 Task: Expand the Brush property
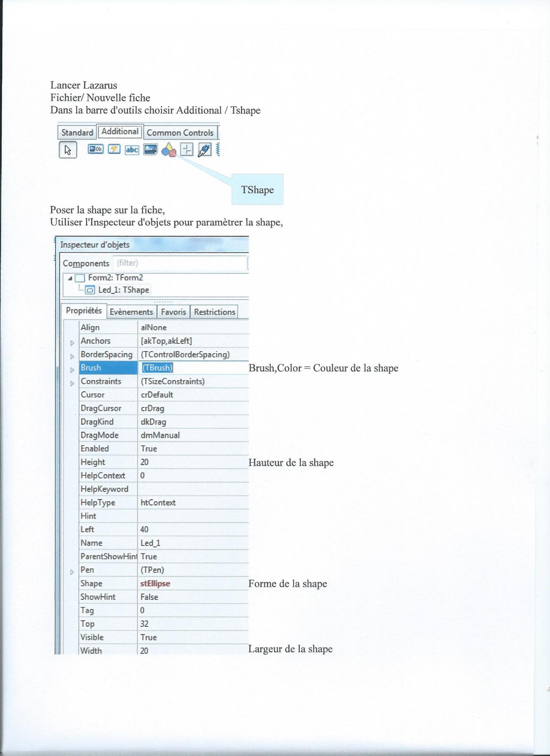tap(72, 370)
